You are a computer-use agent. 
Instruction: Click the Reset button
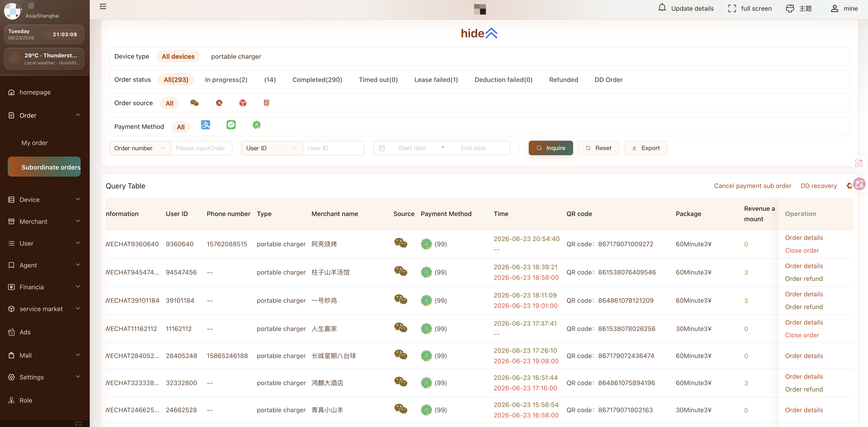click(x=598, y=148)
